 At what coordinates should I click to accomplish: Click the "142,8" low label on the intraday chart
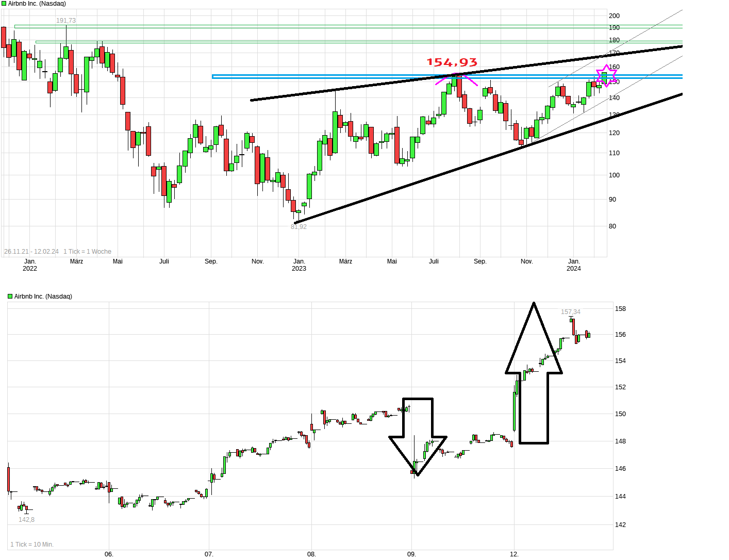pyautogui.click(x=26, y=520)
